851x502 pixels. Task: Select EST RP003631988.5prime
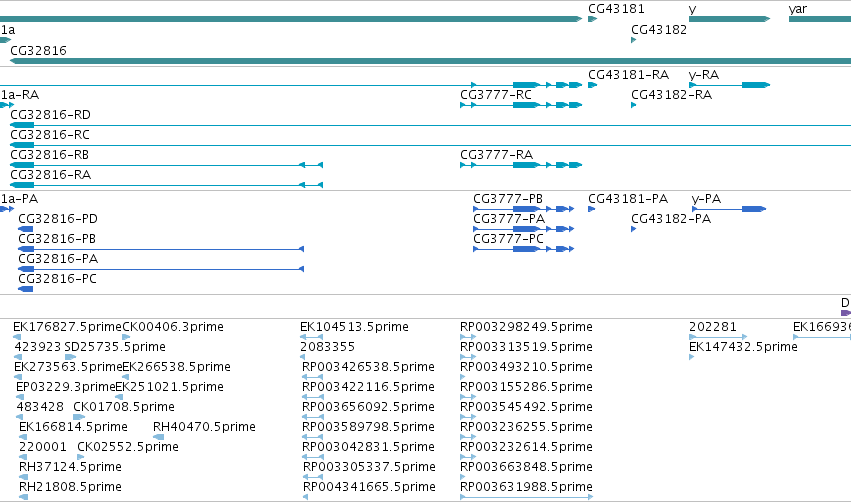coord(526,487)
